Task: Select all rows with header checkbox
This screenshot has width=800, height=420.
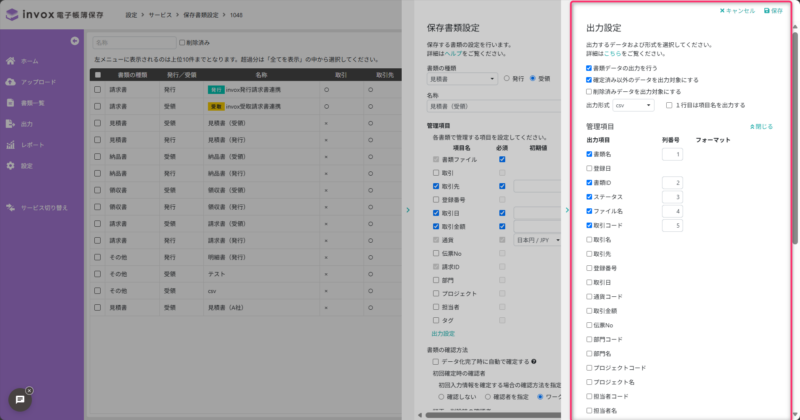Action: [97, 75]
